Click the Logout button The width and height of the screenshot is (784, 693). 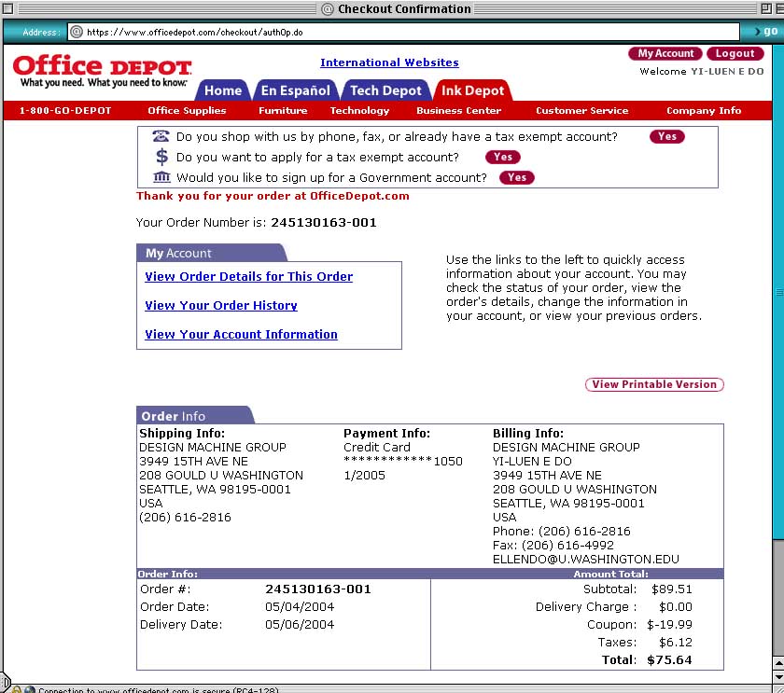(x=735, y=53)
